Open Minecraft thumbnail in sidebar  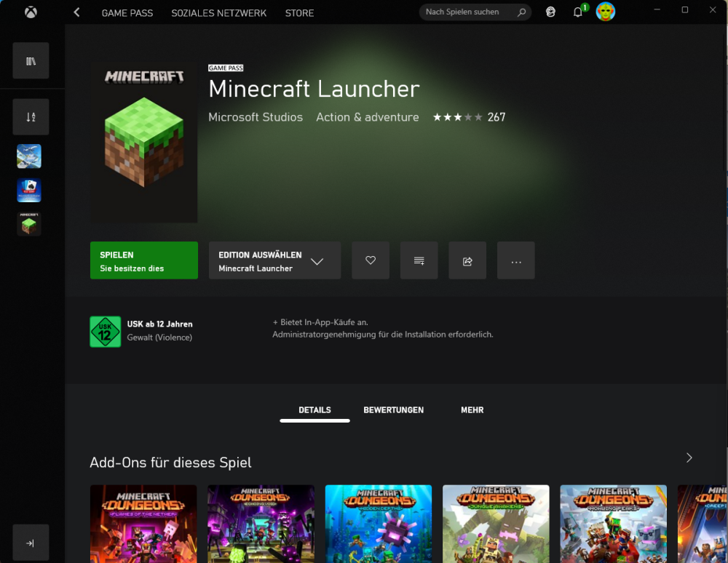(29, 224)
